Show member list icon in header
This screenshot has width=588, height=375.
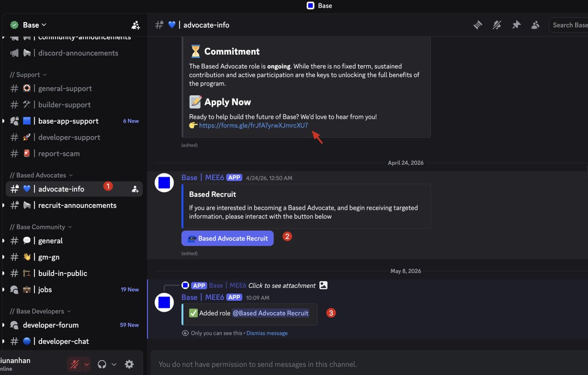tap(535, 25)
